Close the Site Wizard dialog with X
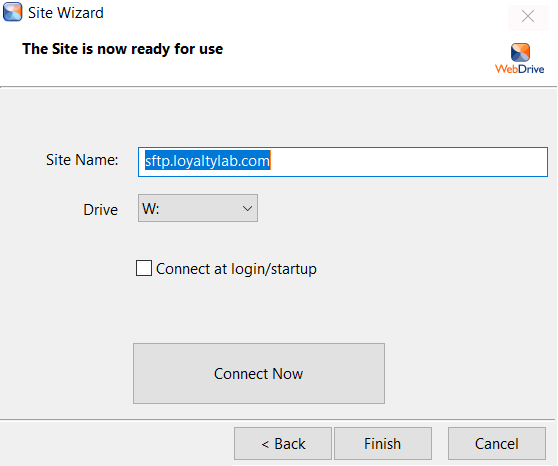The image size is (558, 466). pos(528,16)
